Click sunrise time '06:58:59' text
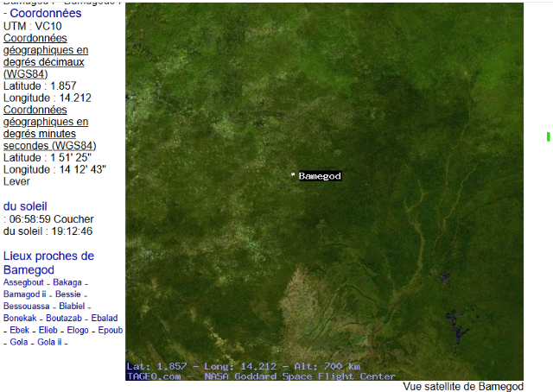553x392 pixels. pyautogui.click(x=30, y=219)
